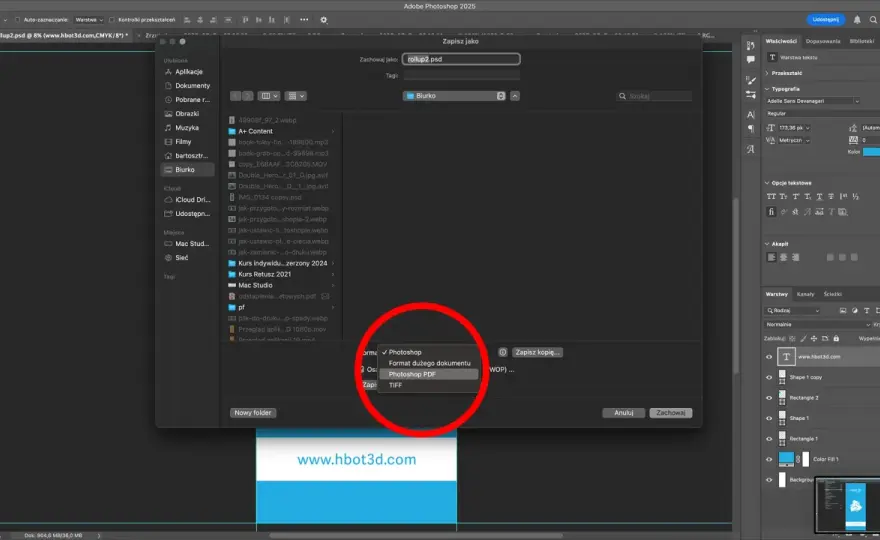
Task: Open the Glyphs panel icon
Action: click(751, 149)
